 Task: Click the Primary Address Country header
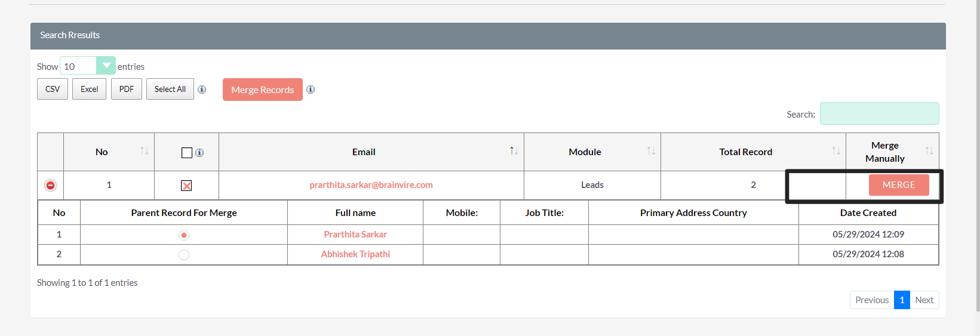coord(693,213)
